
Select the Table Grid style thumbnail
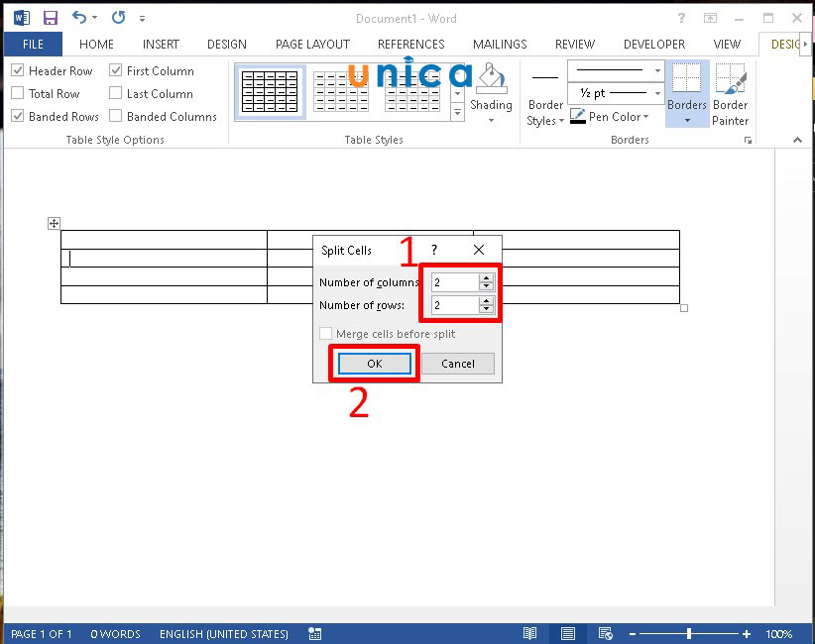click(270, 92)
